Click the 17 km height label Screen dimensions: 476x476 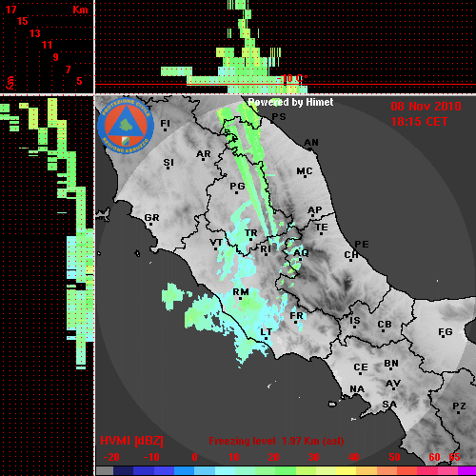pyautogui.click(x=10, y=10)
